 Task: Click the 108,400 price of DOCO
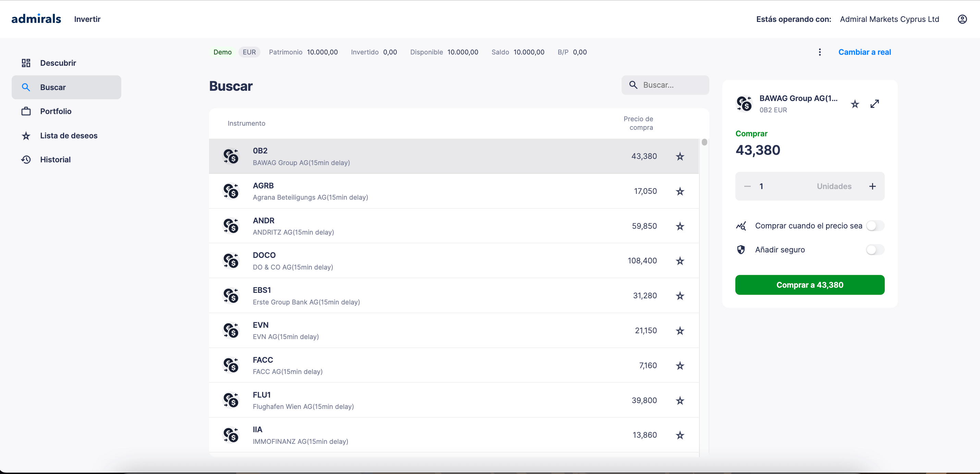[x=642, y=261]
